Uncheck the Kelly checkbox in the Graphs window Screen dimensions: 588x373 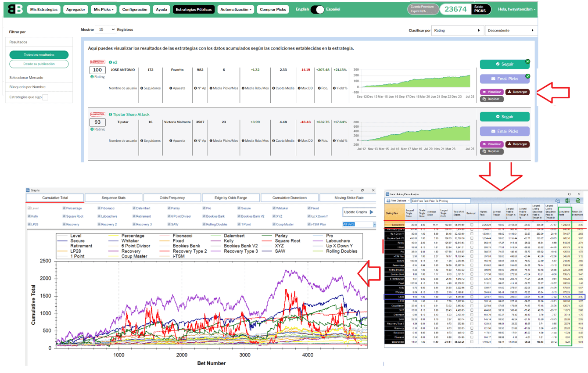[29, 216]
